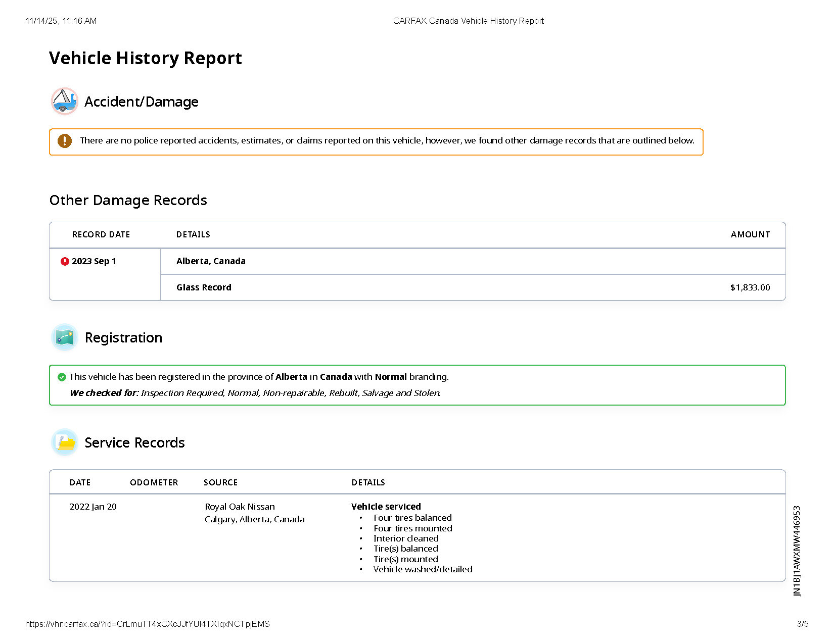Image resolution: width=834 pixels, height=644 pixels.
Task: Click the $1,833.00 amount value
Action: point(750,287)
